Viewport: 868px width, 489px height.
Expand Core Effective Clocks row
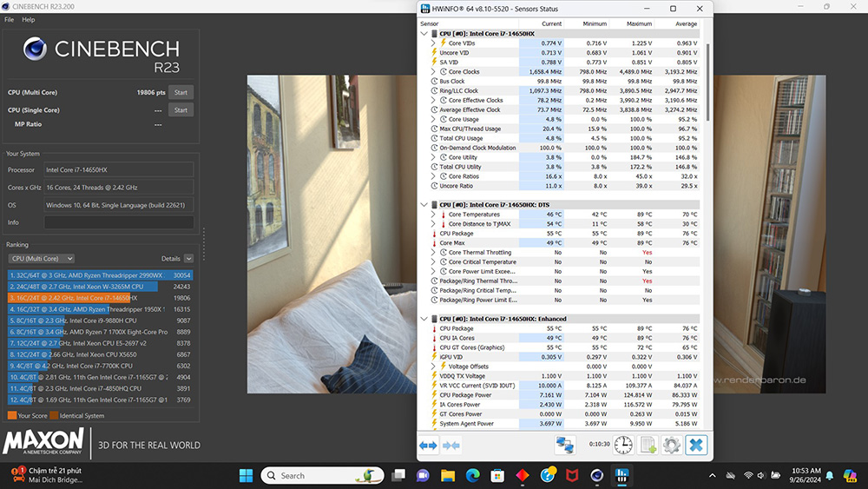[433, 100]
